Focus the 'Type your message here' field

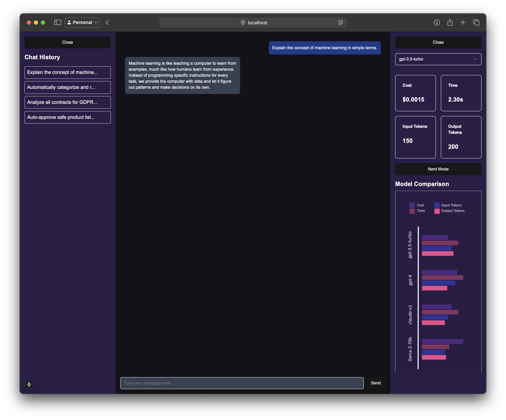tap(242, 383)
